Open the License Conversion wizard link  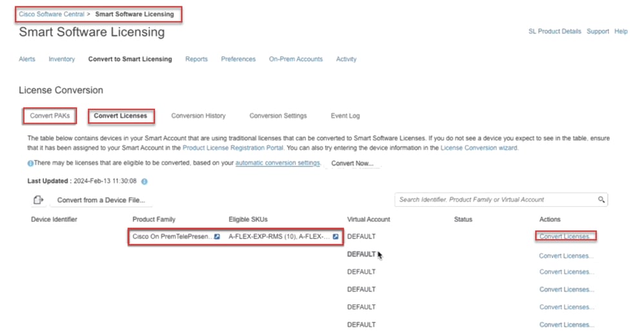[479, 148]
